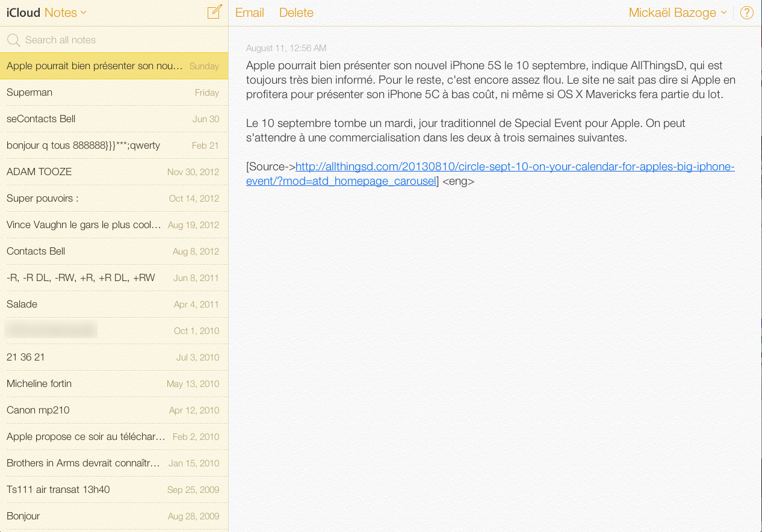Open the ADAM TOOZE note

(x=114, y=172)
